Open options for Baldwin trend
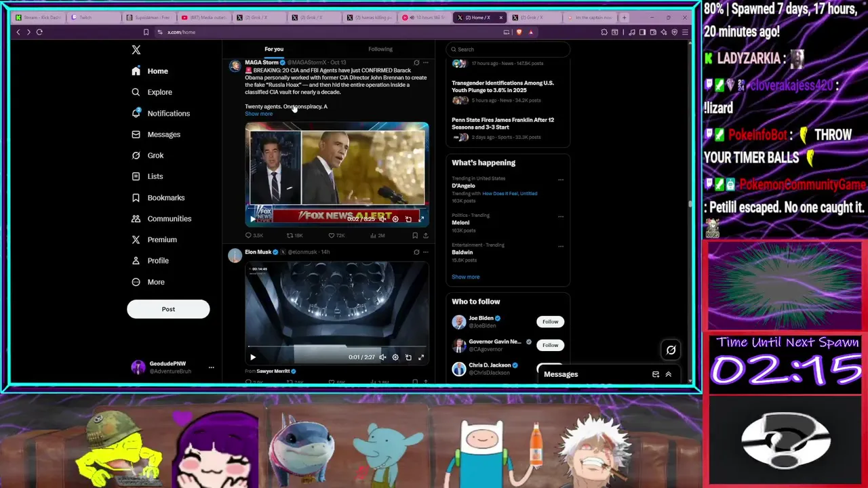The image size is (868, 488). (x=561, y=246)
